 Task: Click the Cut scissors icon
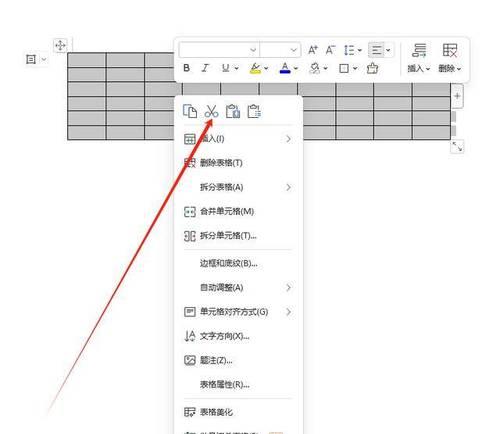[211, 111]
